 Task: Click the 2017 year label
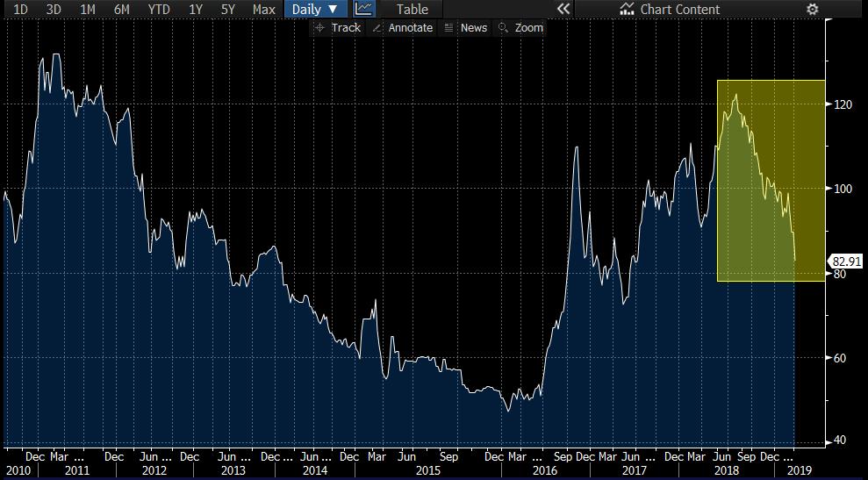pyautogui.click(x=634, y=470)
